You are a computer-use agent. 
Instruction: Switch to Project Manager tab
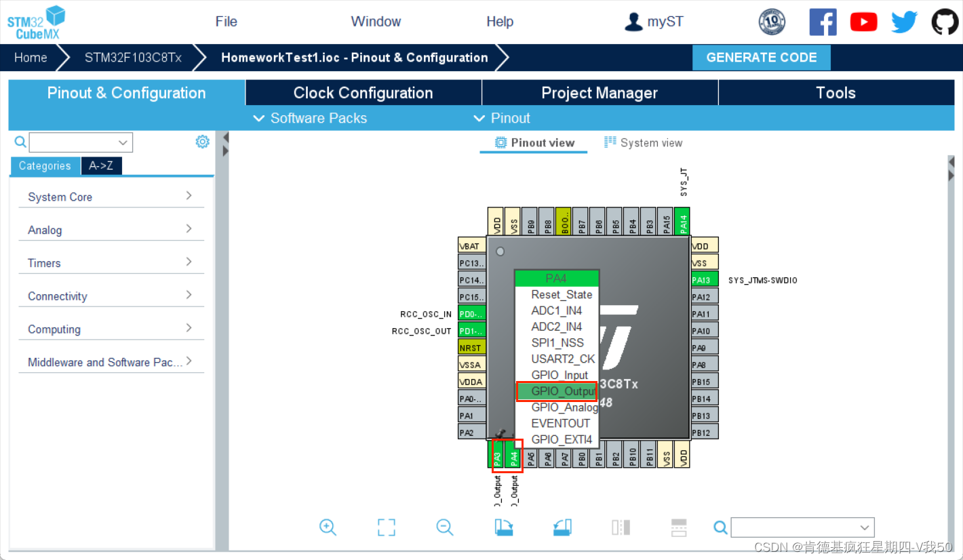pyautogui.click(x=600, y=93)
